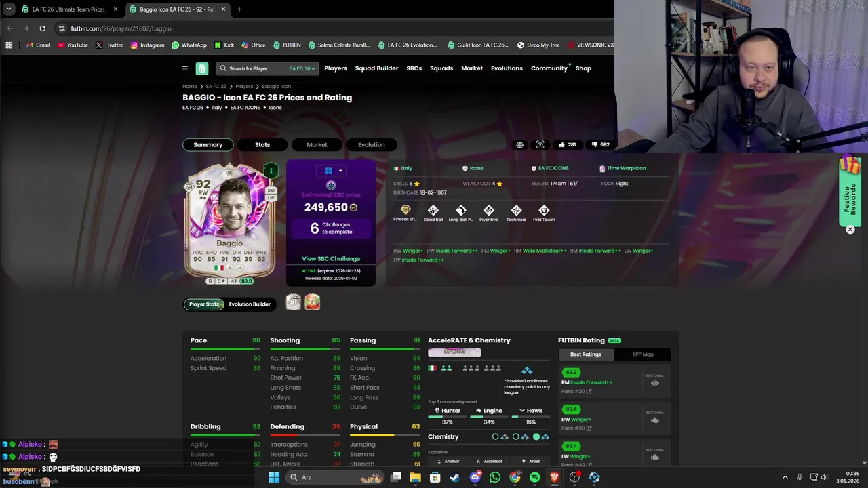Screen dimensions: 868x488
Task: Click the Inventive playstyle icon
Action: coord(488,210)
